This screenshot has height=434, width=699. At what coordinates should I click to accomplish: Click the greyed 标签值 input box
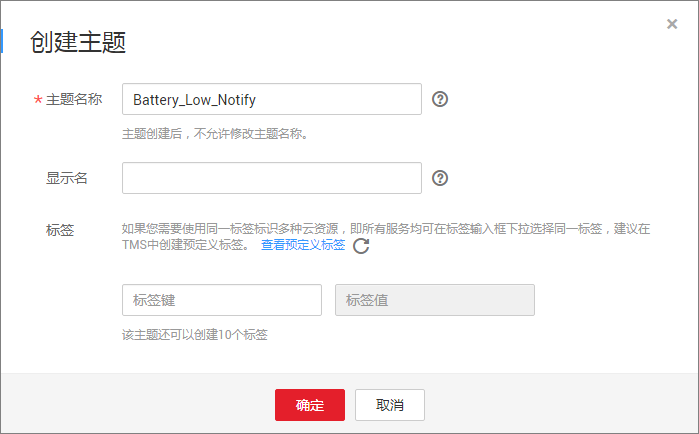pyautogui.click(x=435, y=300)
